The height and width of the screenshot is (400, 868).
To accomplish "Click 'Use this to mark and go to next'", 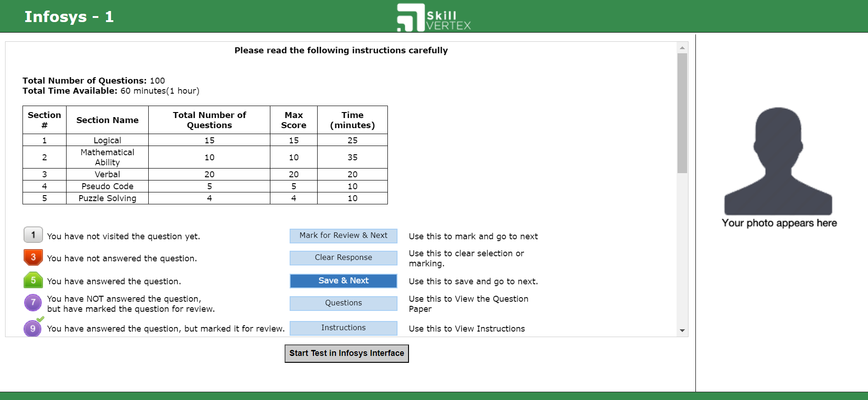I will 473,237.
